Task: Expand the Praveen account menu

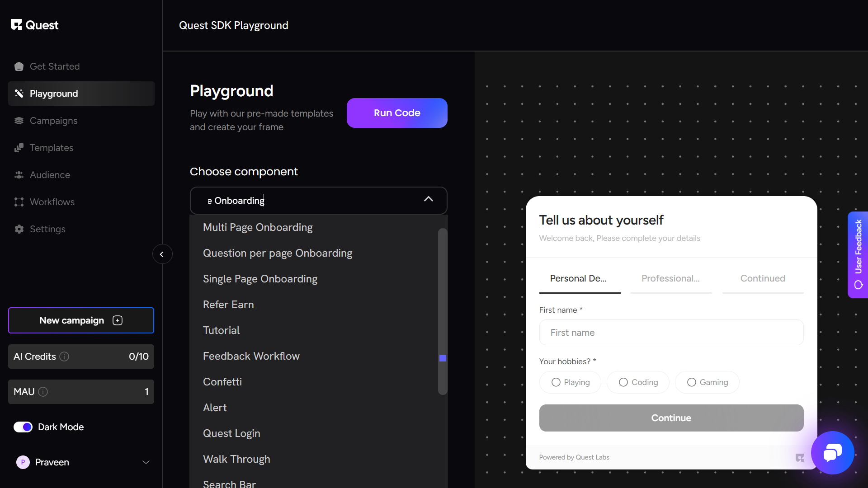Action: 146,462
